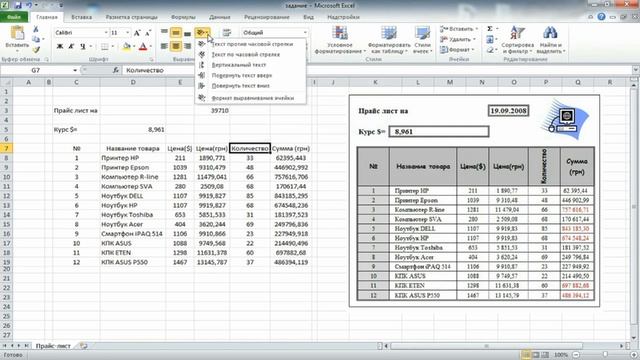
Task: Choose 'Вертикальный текст' menu item
Action: (x=250, y=65)
